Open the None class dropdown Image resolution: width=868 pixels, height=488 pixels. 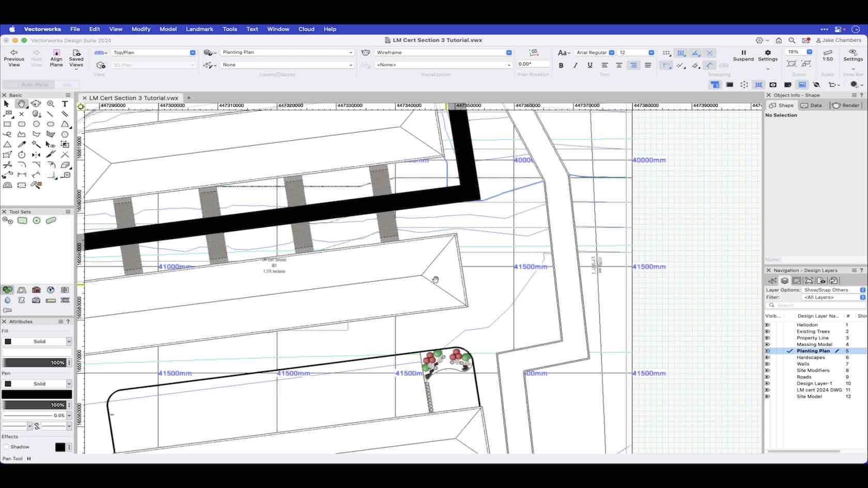pos(287,65)
